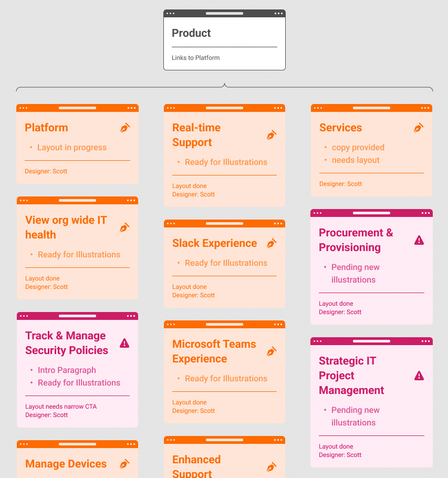Click pen icon on Microsoft Teams Experience card

point(272,351)
